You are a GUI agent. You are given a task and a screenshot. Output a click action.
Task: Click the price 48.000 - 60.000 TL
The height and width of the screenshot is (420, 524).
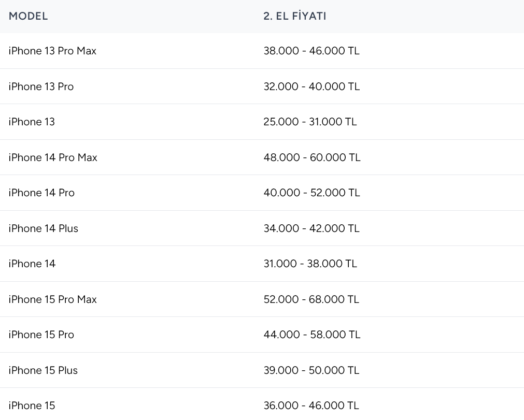[x=312, y=157]
